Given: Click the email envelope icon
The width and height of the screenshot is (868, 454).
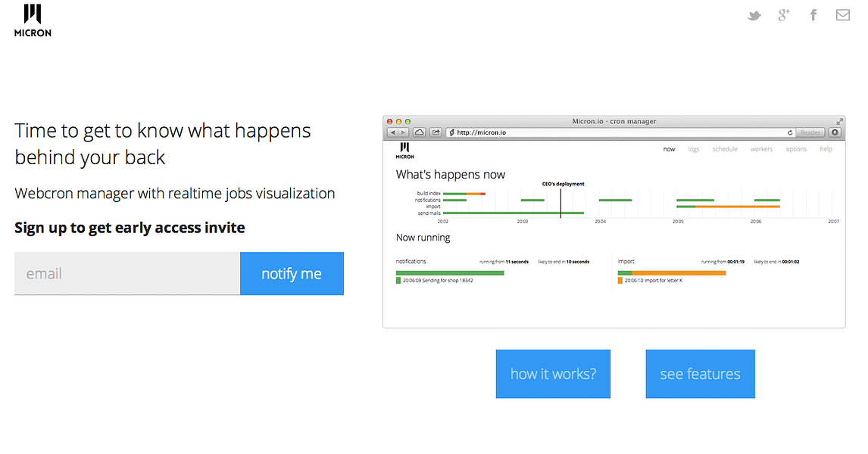Looking at the screenshot, I should pyautogui.click(x=842, y=15).
